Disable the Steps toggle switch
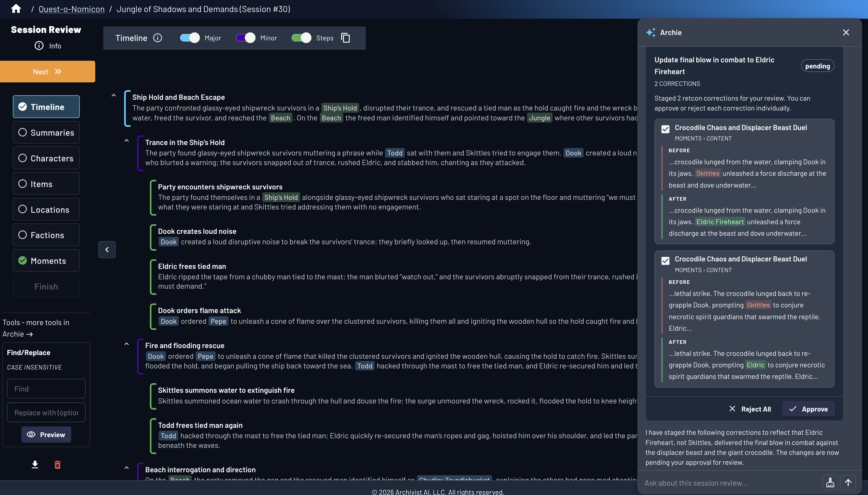 pos(301,38)
